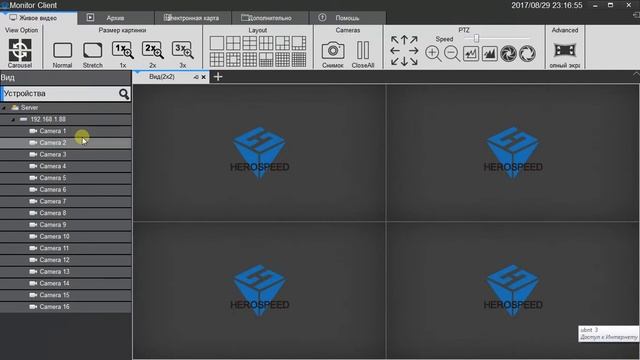Select Stretch picture size mode

point(93,51)
